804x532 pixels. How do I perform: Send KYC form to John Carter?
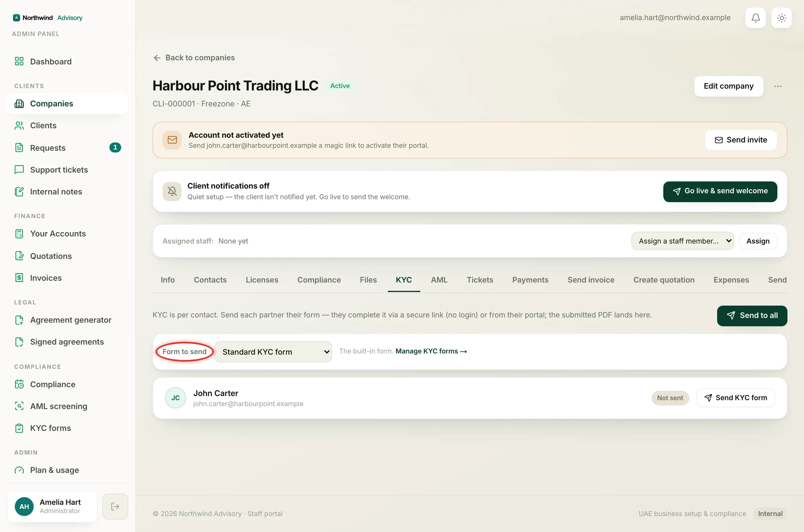coord(735,398)
